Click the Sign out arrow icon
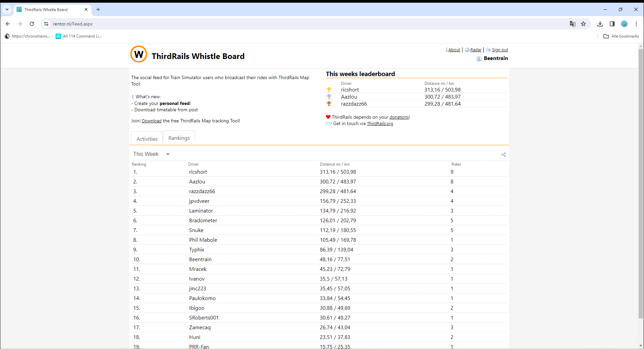The image size is (644, 349). (x=489, y=50)
